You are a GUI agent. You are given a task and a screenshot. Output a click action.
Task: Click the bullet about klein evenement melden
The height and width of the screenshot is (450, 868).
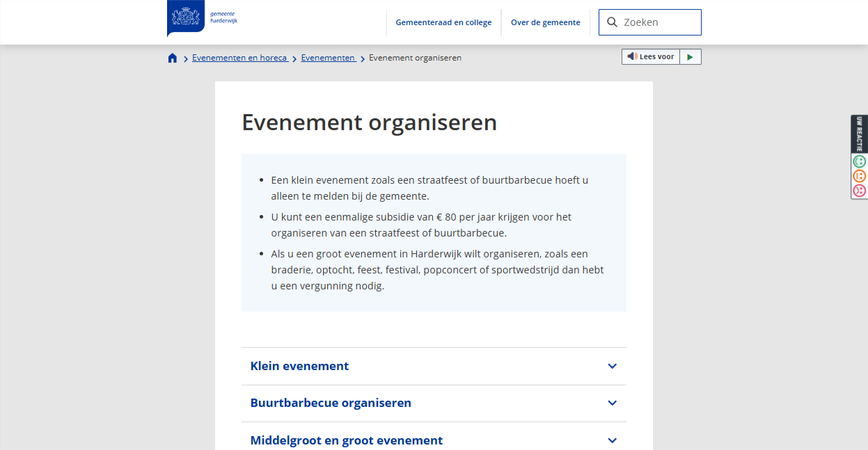tap(429, 188)
